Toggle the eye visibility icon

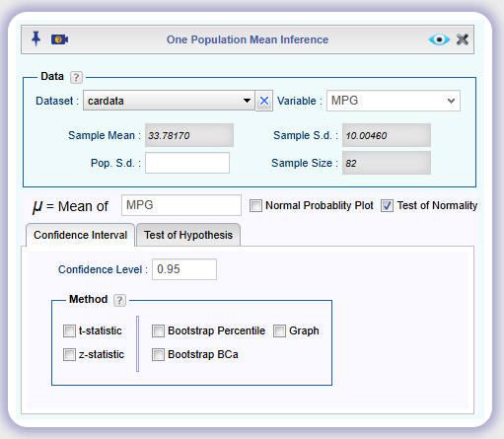coord(439,39)
